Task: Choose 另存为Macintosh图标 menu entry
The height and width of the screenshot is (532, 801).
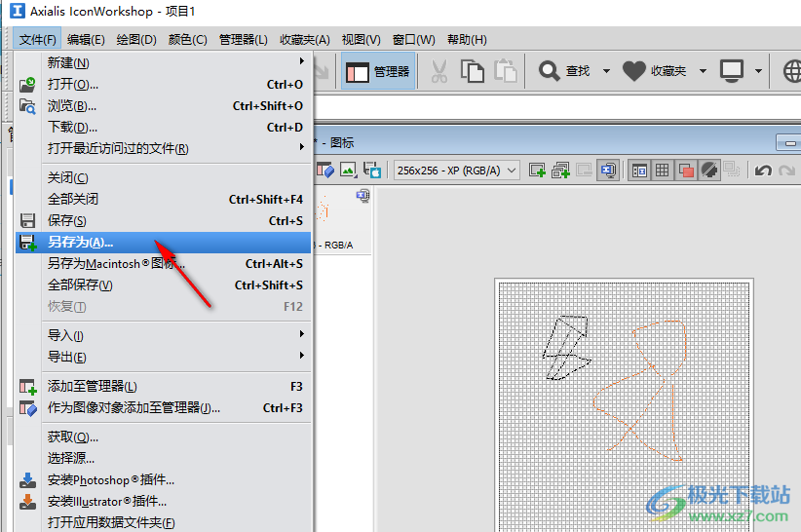Action: coord(163,263)
